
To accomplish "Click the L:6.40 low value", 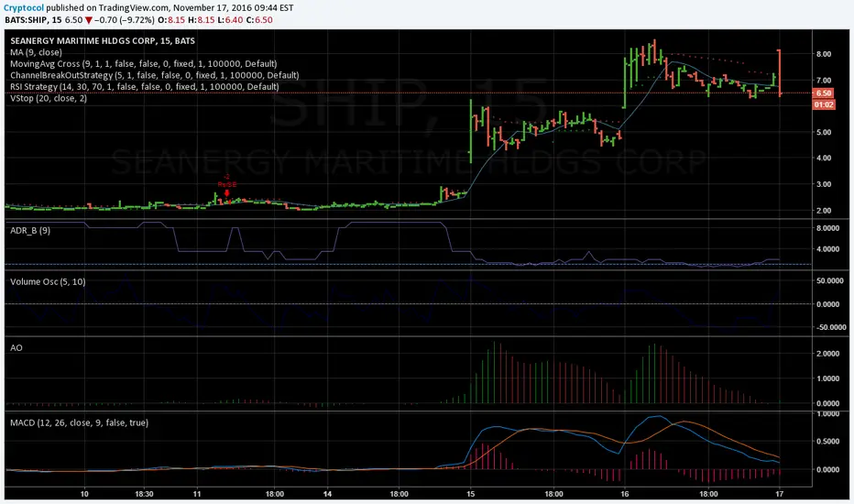I will point(230,20).
